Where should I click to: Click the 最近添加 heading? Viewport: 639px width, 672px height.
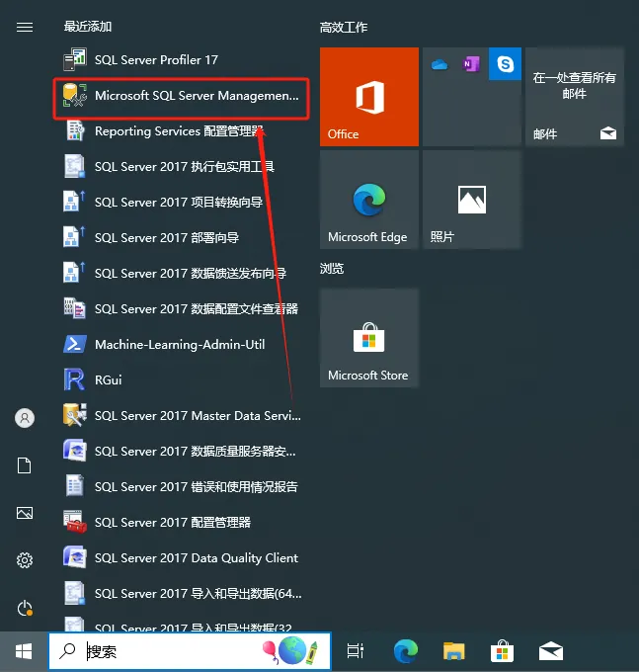point(88,27)
